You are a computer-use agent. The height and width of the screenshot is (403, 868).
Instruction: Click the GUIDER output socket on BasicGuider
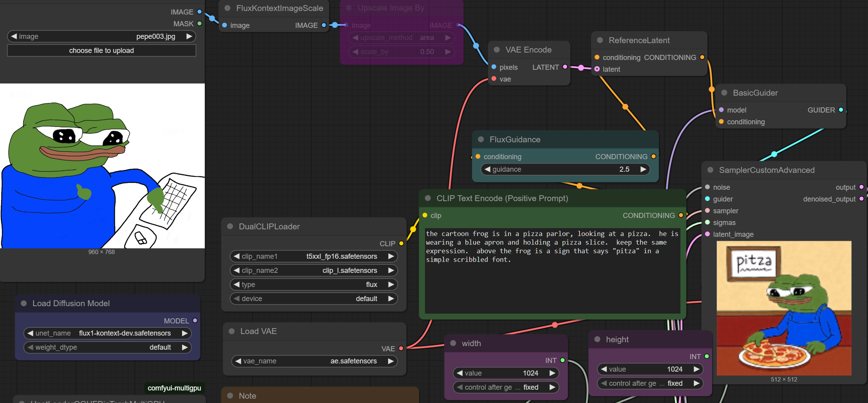[x=841, y=110]
